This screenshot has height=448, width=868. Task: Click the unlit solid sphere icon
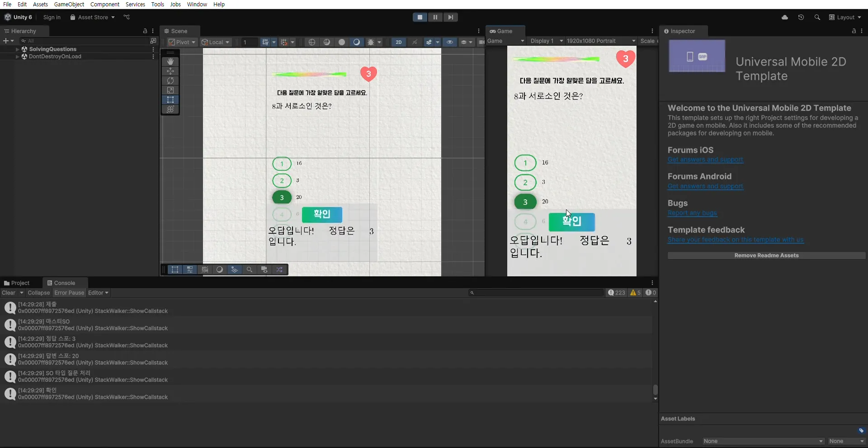pyautogui.click(x=342, y=42)
